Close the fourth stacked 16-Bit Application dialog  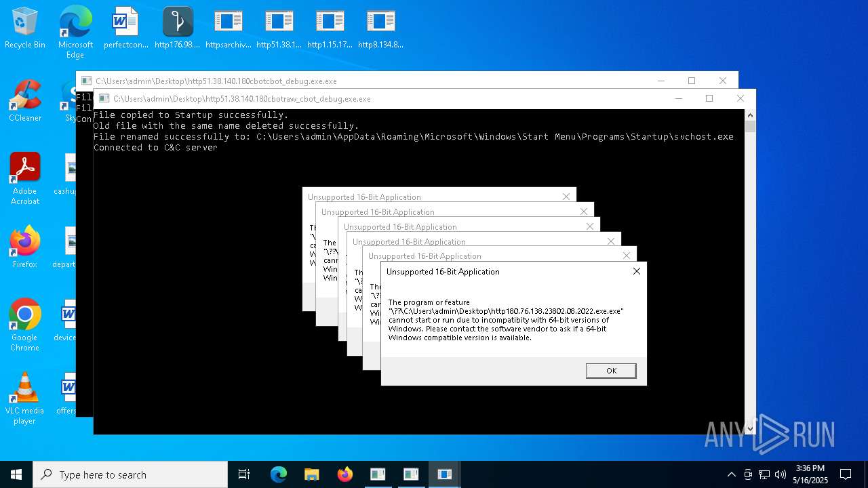point(590,226)
